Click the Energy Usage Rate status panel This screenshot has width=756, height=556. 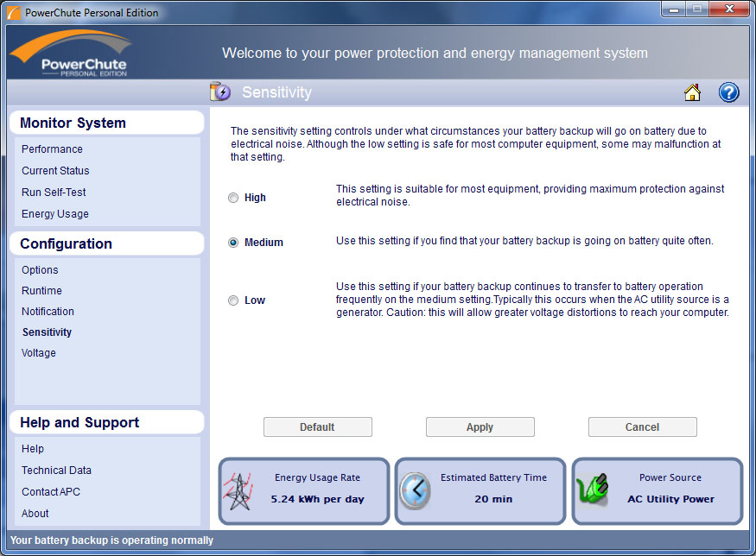(x=304, y=491)
